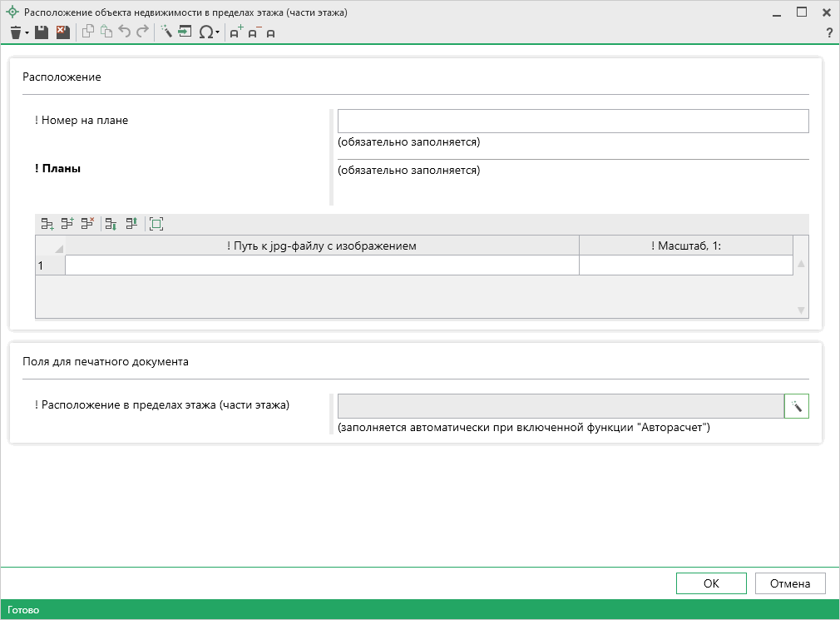840x620 pixels.
Task: Click the Отмена button
Action: click(x=789, y=583)
